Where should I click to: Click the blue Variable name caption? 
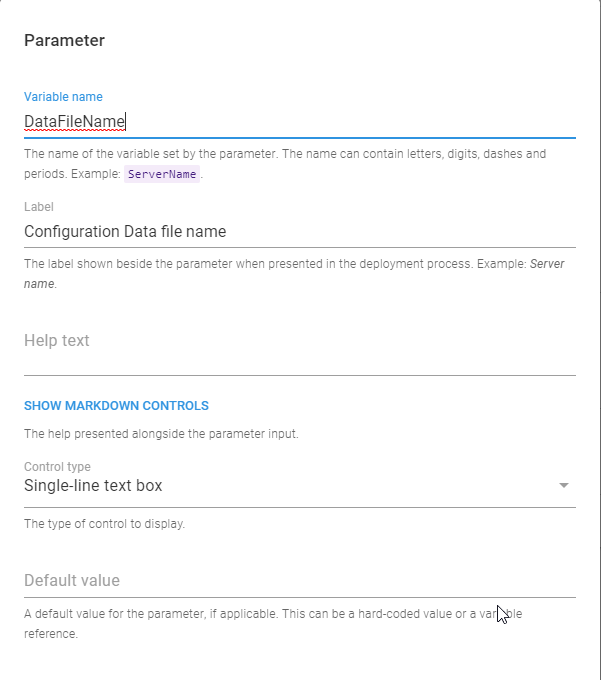(x=63, y=97)
